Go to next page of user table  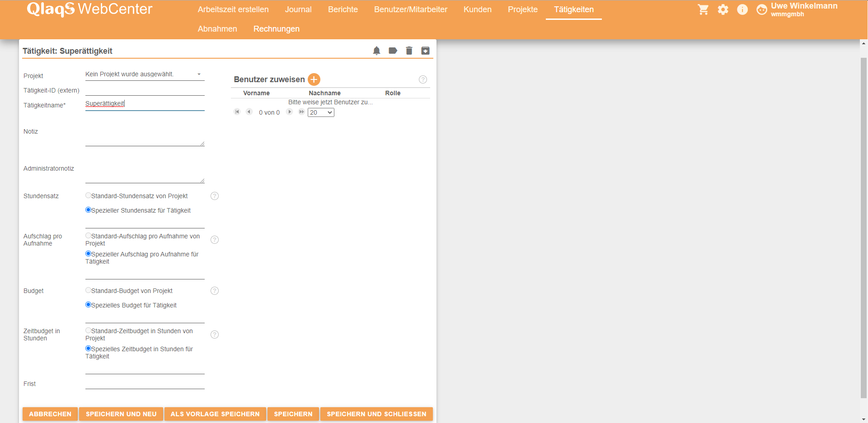click(290, 112)
